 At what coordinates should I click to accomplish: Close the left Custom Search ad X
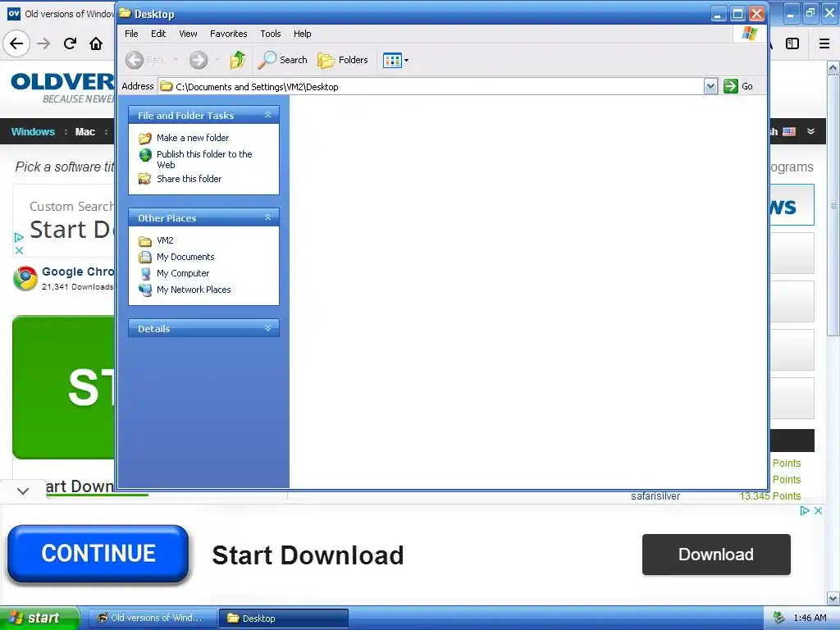[20, 250]
